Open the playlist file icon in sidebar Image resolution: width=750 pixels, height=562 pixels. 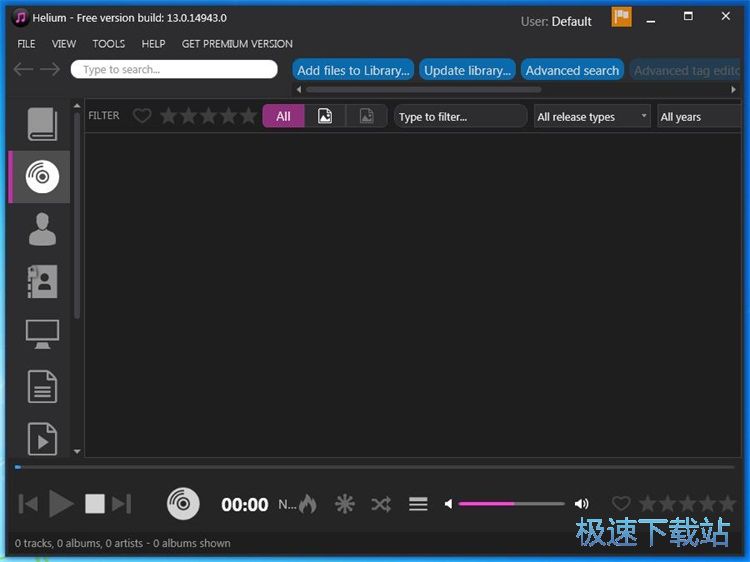[x=42, y=438]
